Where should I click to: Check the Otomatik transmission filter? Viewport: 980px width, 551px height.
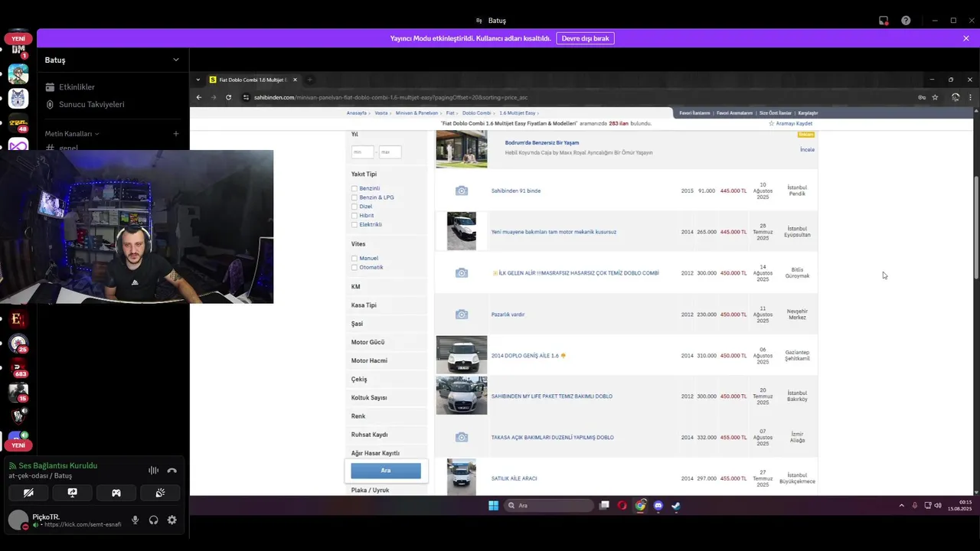click(x=354, y=268)
